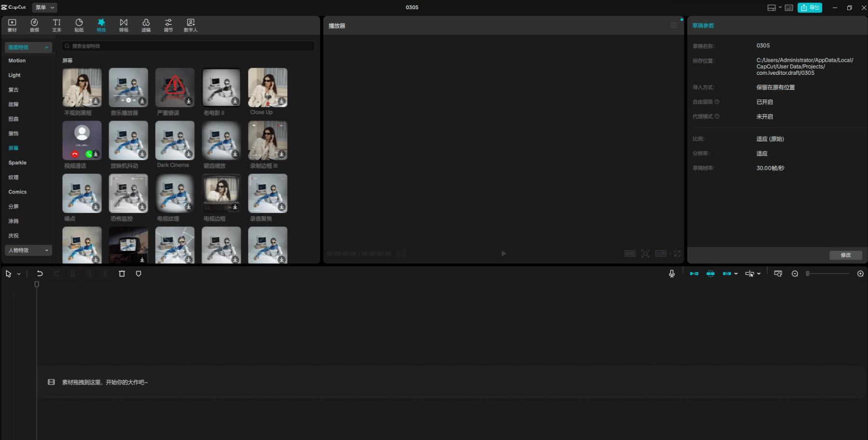Click the microphone record voiceover icon

click(671, 274)
